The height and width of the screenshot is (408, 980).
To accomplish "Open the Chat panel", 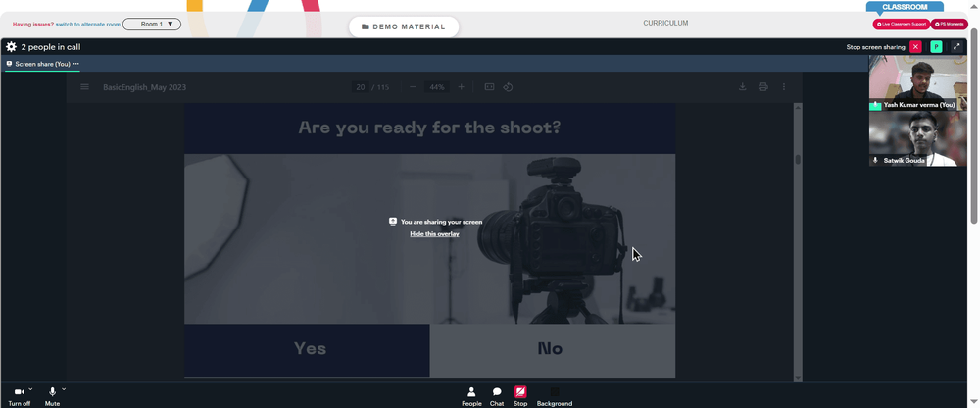I will (497, 397).
